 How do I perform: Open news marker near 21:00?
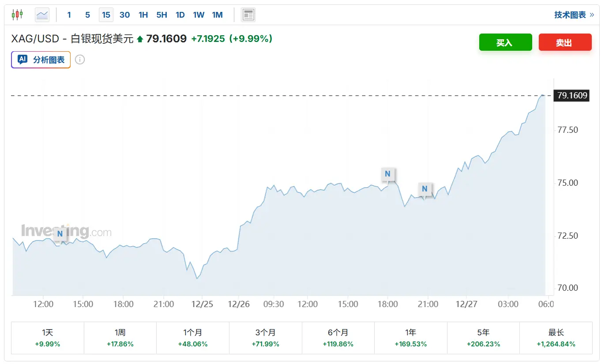[x=425, y=189]
